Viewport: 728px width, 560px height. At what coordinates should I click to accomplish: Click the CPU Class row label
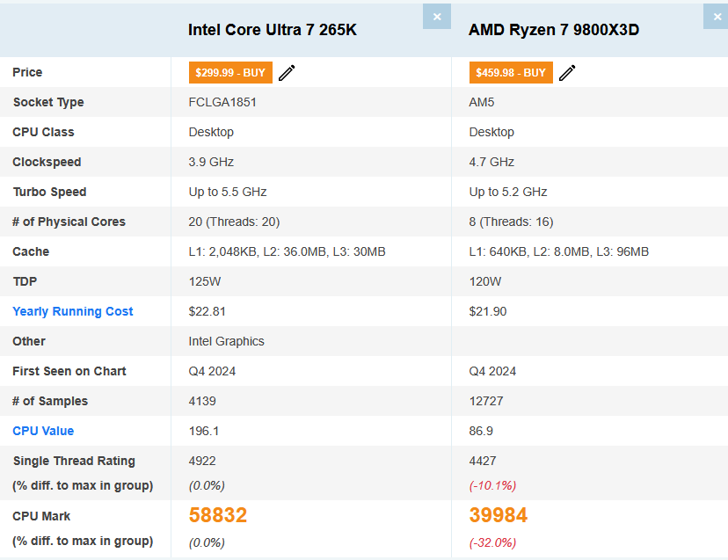(x=43, y=133)
